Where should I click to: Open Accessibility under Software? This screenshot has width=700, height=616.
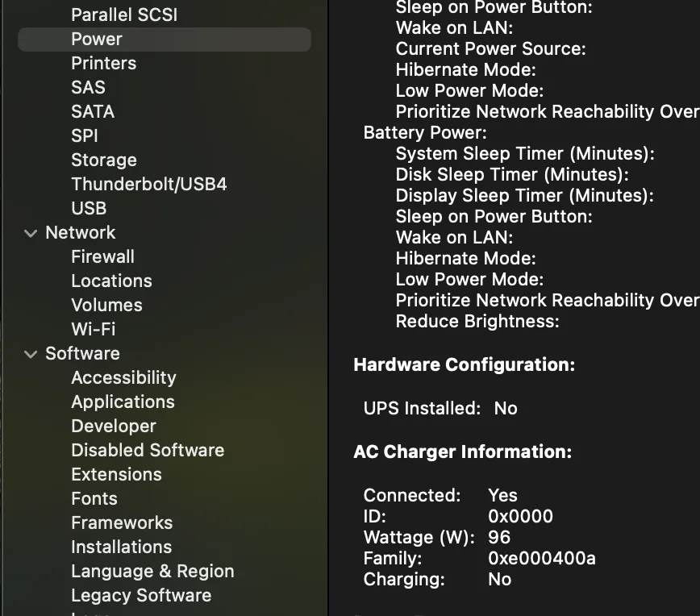[x=123, y=377]
